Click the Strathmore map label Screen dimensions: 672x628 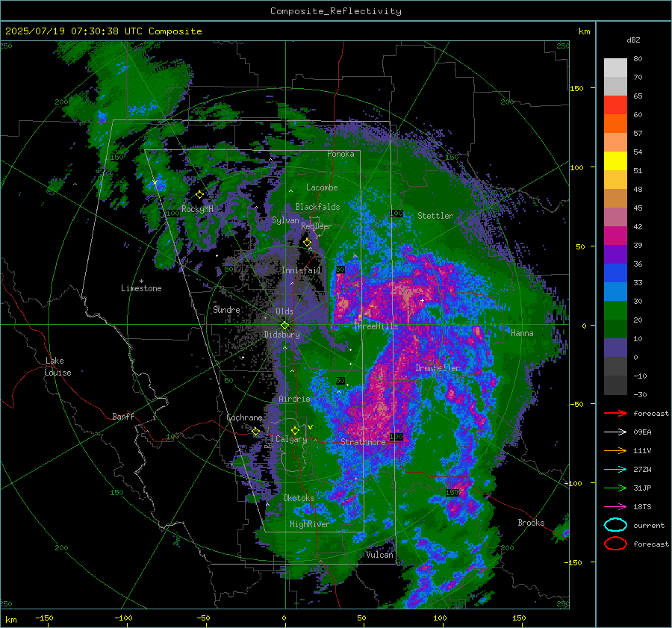(363, 442)
